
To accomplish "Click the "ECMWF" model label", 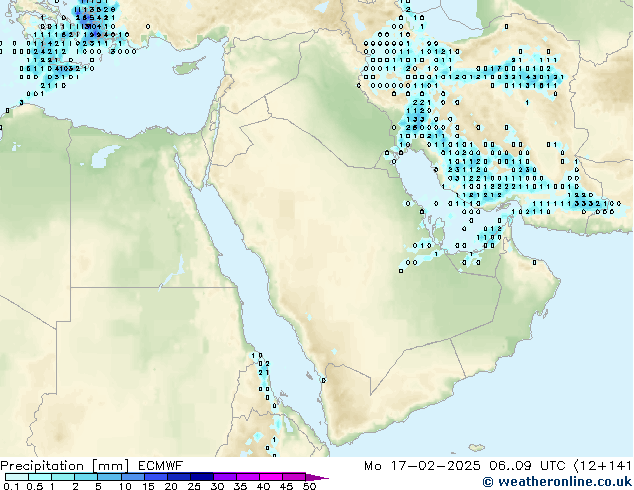I will [x=161, y=466].
